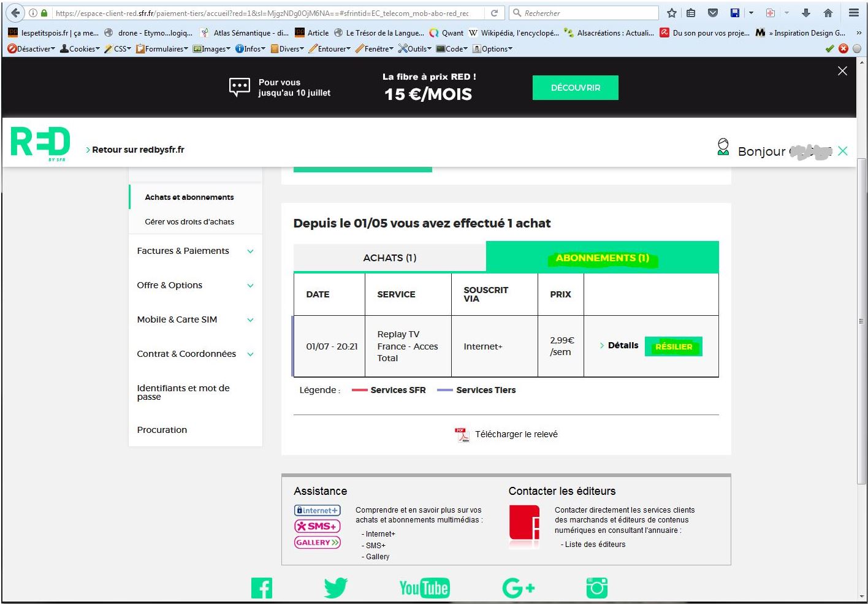Click the RED by SFR logo
This screenshot has width=868, height=604.
coord(40,143)
